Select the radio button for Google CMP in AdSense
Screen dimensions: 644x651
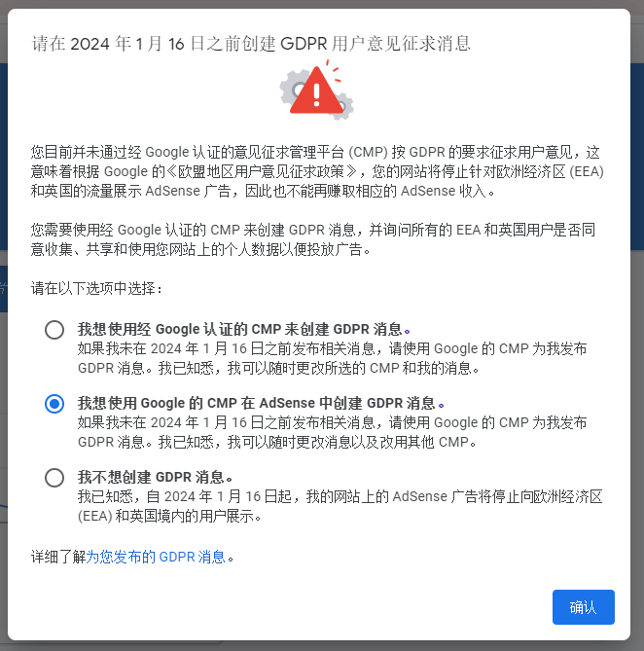point(54,404)
